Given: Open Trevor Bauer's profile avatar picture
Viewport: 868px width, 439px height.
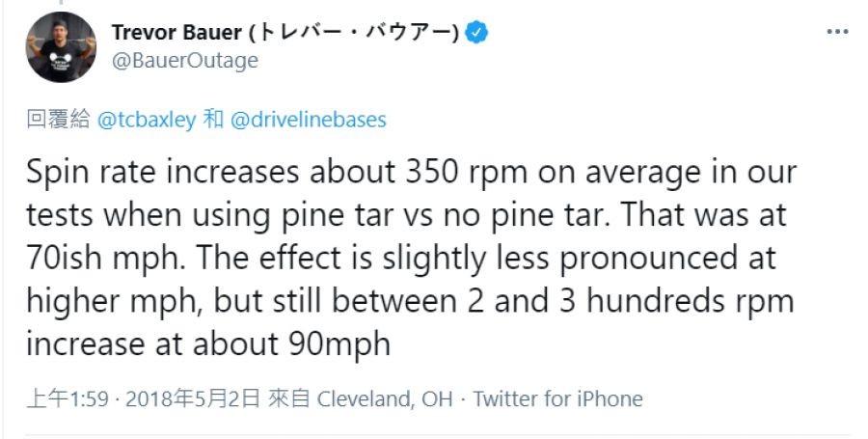Looking at the screenshot, I should [x=61, y=47].
